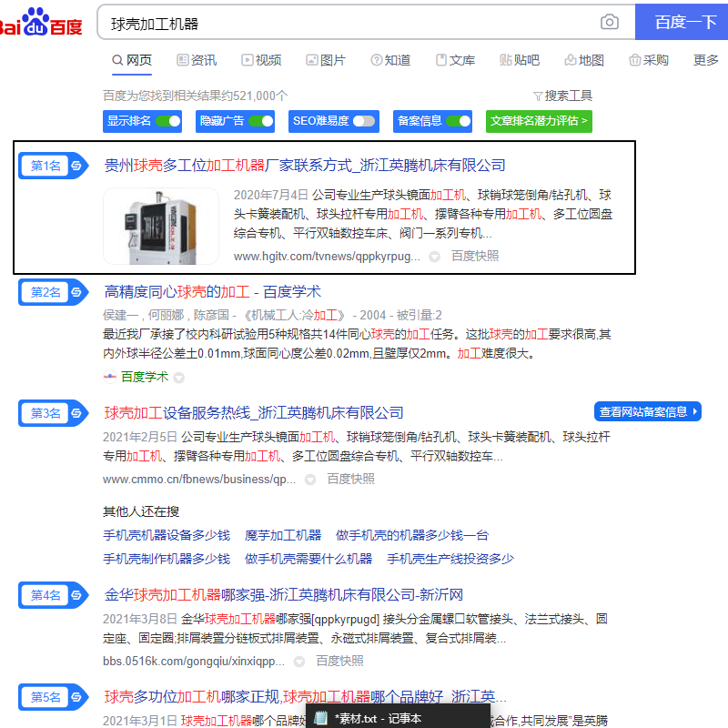Image resolution: width=728 pixels, height=728 pixels.
Task: Open result 金华球壳加工机器哪家强
Action: click(x=283, y=595)
